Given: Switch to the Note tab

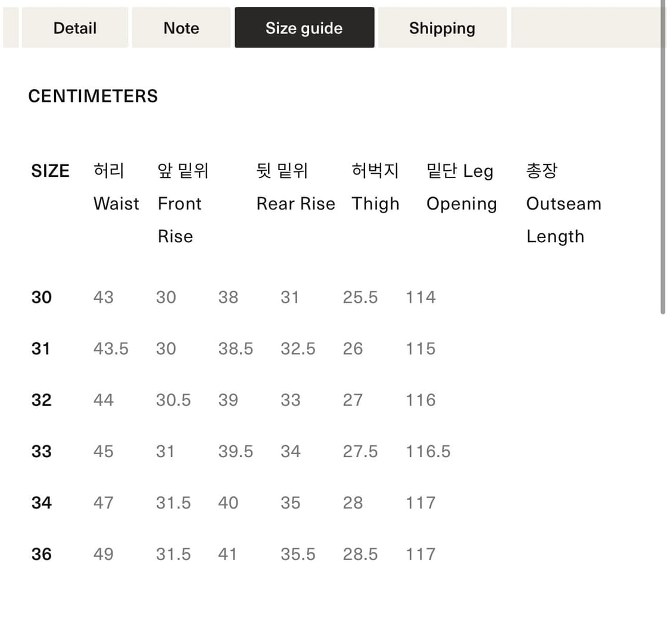Looking at the screenshot, I should (181, 28).
